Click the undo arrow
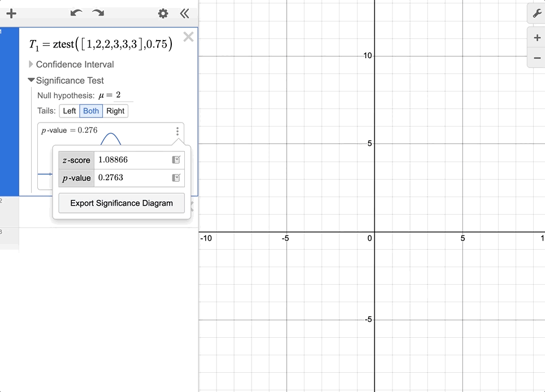 [76, 12]
